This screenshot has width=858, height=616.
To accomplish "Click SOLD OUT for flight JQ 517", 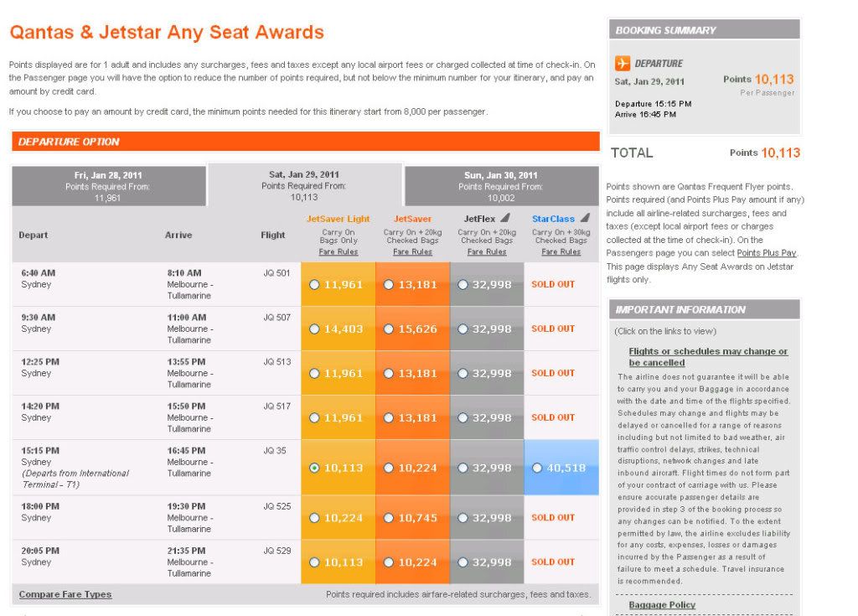I will pyautogui.click(x=553, y=417).
